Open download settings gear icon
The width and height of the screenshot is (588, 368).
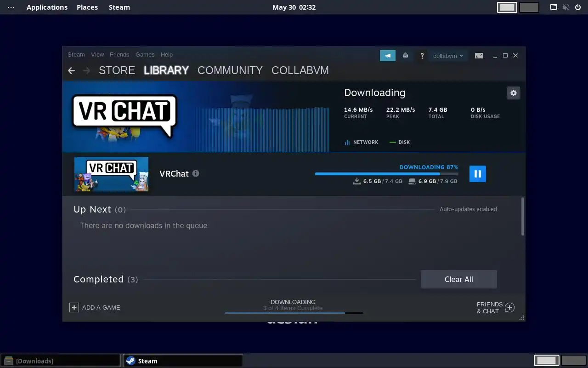pyautogui.click(x=514, y=93)
